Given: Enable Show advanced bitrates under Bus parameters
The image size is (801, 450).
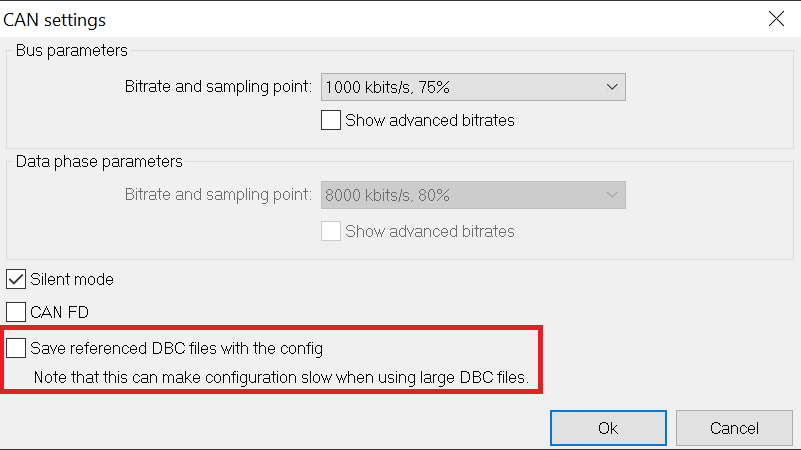Looking at the screenshot, I should (331, 120).
